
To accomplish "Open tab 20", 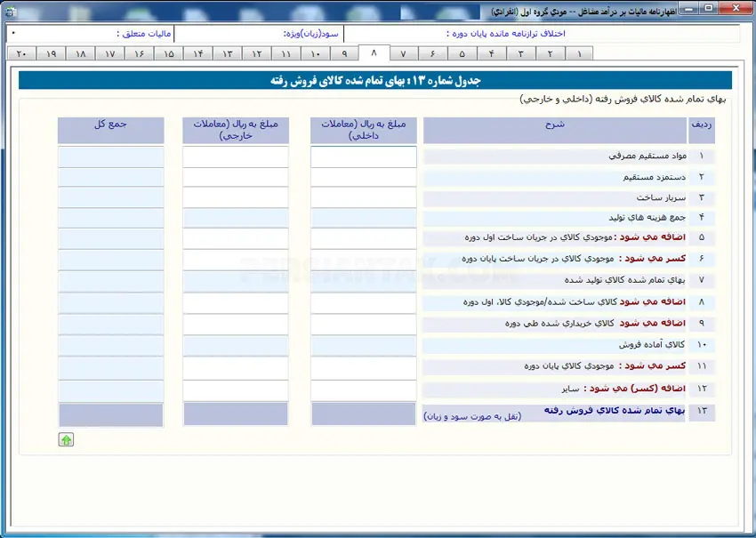I will coord(21,53).
